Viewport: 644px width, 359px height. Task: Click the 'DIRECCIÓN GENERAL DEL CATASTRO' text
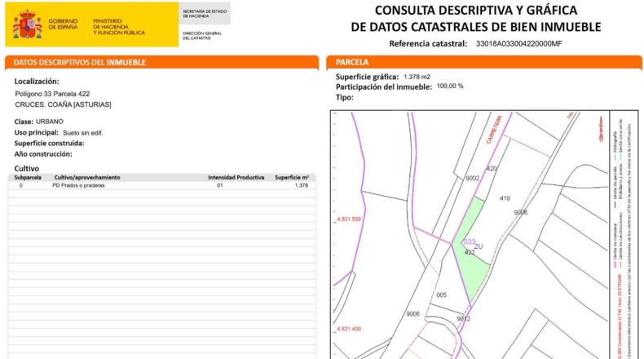(x=202, y=36)
